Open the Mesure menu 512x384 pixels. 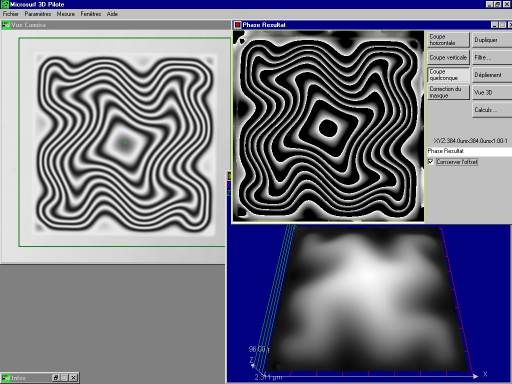(66, 14)
